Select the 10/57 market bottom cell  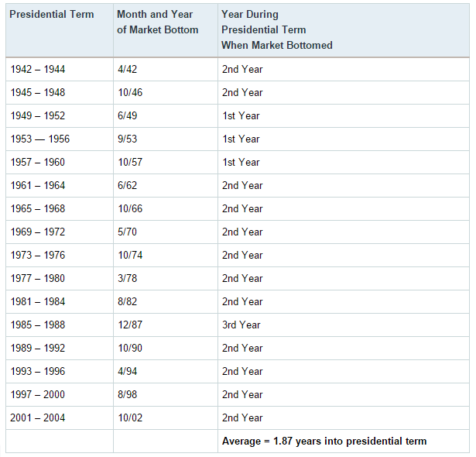(132, 162)
